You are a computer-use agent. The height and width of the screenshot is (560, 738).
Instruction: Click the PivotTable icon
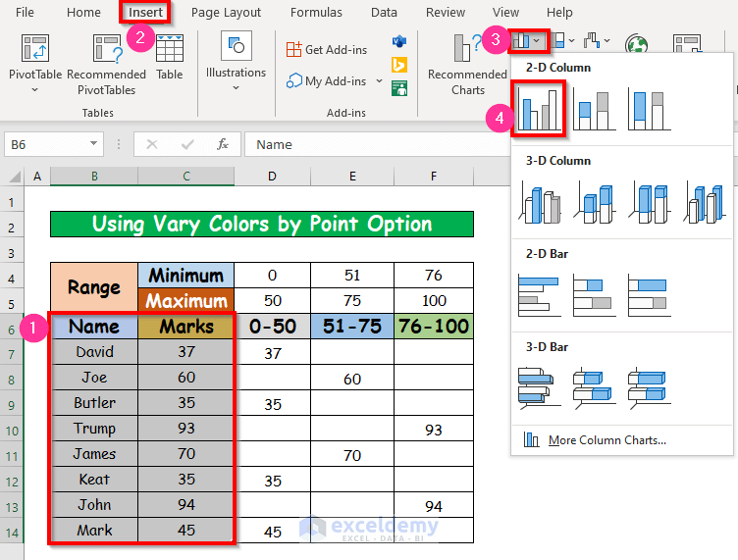pyautogui.click(x=34, y=48)
